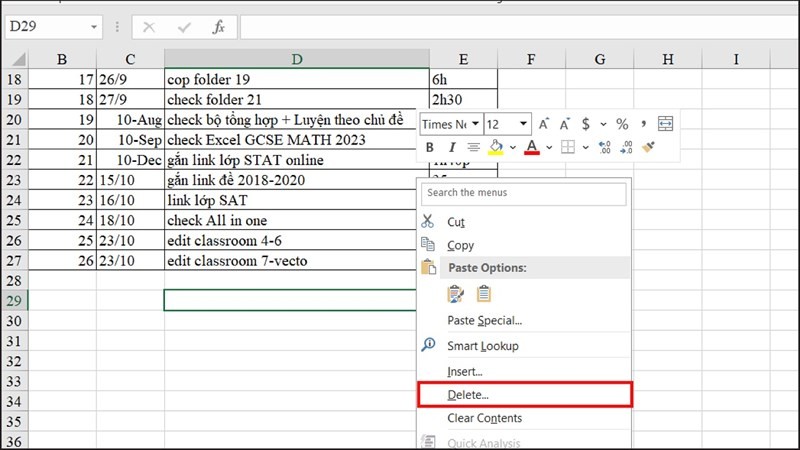
Task: Open the font color dropdown arrow
Action: (x=549, y=147)
